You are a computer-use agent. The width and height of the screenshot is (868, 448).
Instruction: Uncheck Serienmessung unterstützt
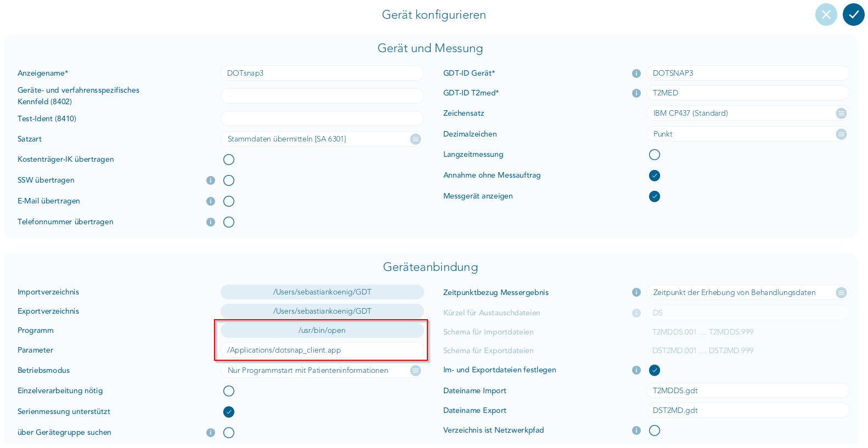(x=229, y=412)
